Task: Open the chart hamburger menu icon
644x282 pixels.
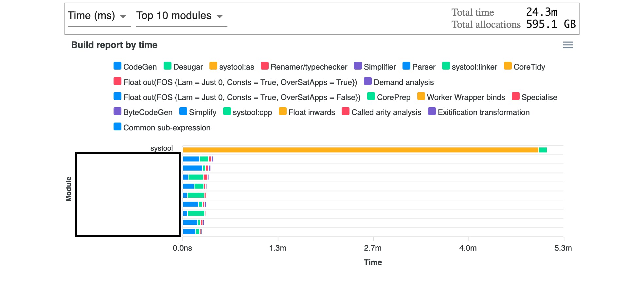Action: pos(568,45)
